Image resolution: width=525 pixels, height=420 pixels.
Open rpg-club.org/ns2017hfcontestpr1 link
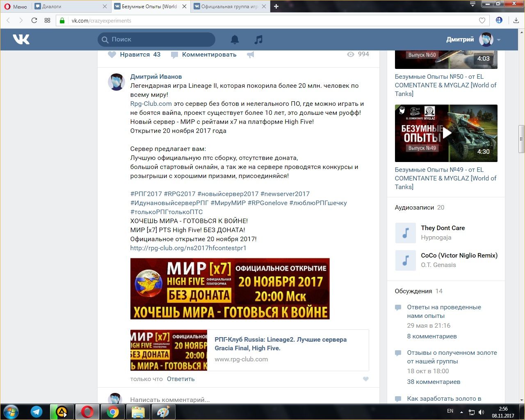click(x=188, y=248)
